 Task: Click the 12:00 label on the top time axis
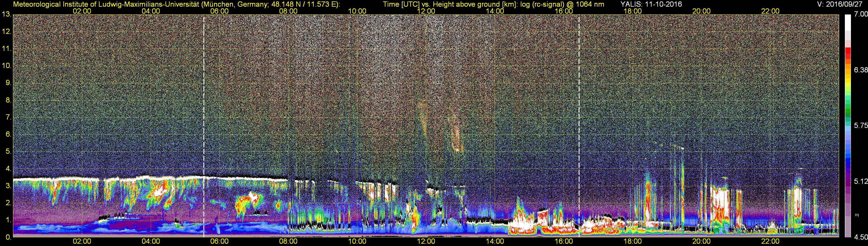[x=426, y=11]
